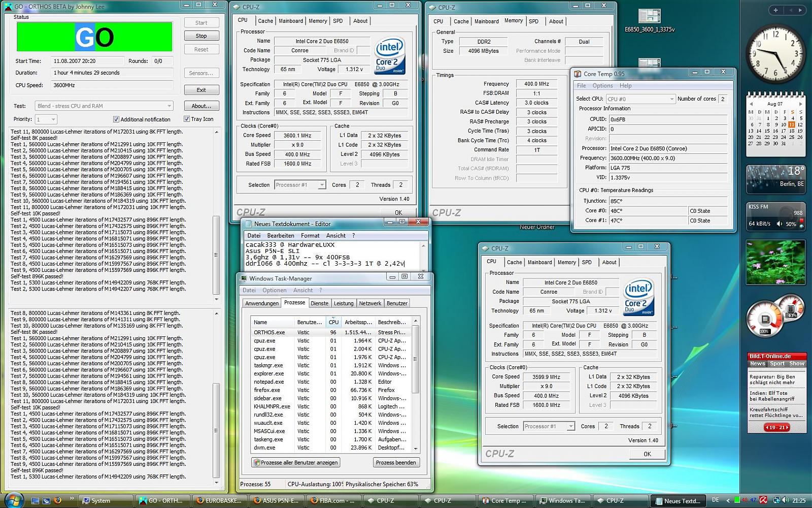Switch to the GO - ORTH taskbar button

[x=164, y=500]
